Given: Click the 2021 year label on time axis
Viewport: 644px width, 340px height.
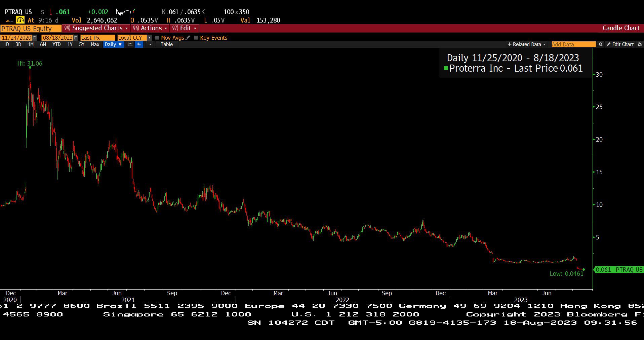Looking at the screenshot, I should (128, 300).
